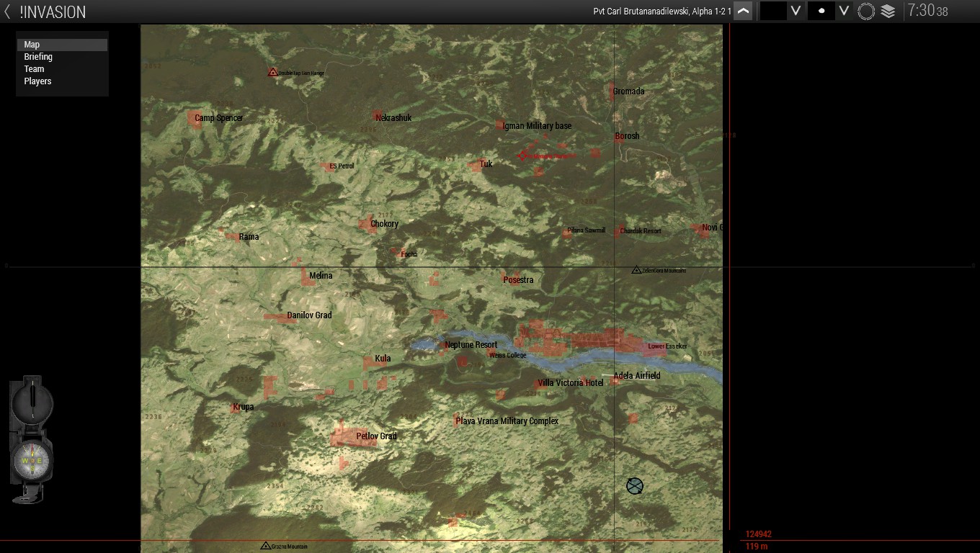
Task: Open the dot marker shape dropdown
Action: click(x=830, y=11)
